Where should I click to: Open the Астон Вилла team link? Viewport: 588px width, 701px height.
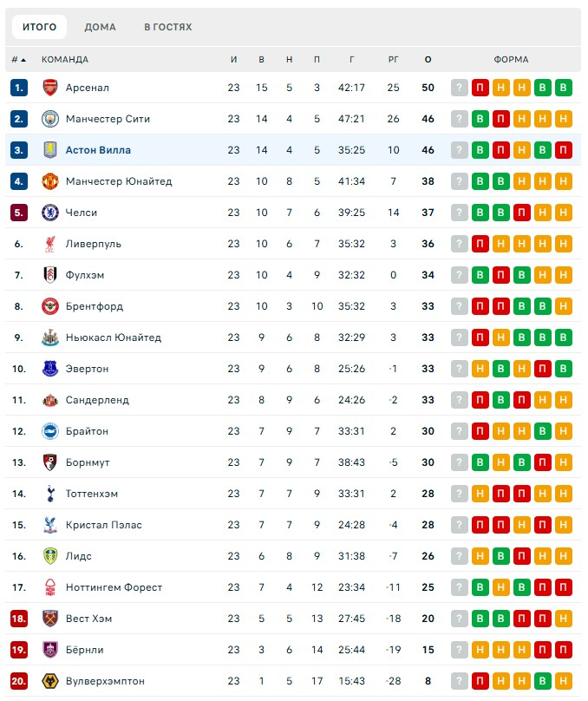pyautogui.click(x=98, y=150)
